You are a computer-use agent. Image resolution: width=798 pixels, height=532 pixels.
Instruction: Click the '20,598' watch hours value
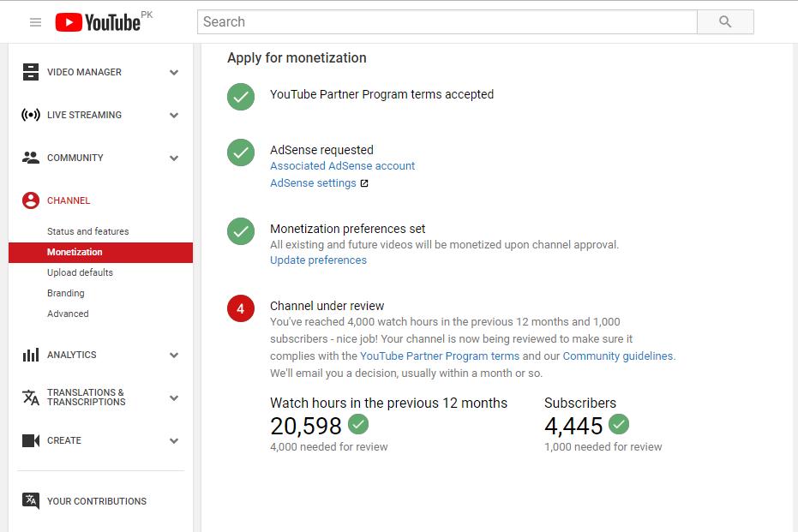pyautogui.click(x=306, y=427)
